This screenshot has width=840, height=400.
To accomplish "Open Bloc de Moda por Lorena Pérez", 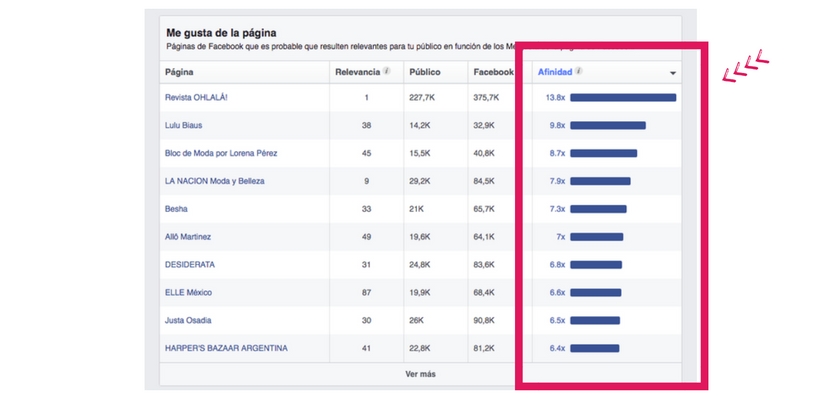I will (221, 153).
